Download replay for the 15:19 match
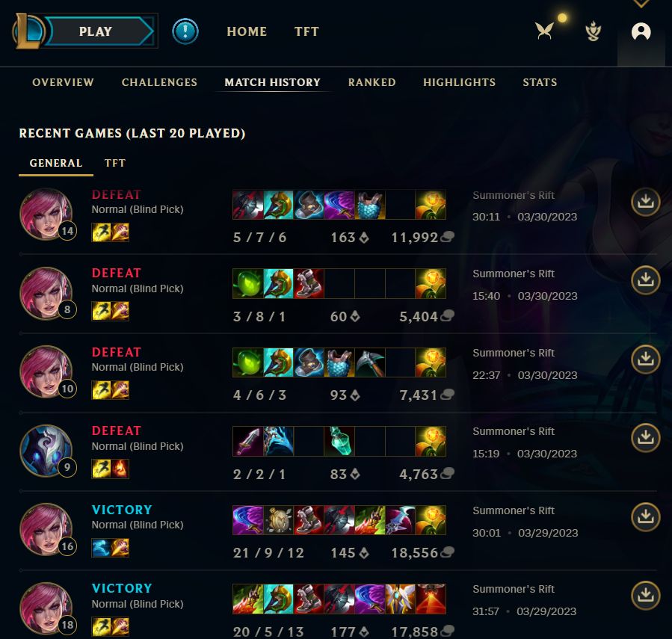 click(x=645, y=437)
